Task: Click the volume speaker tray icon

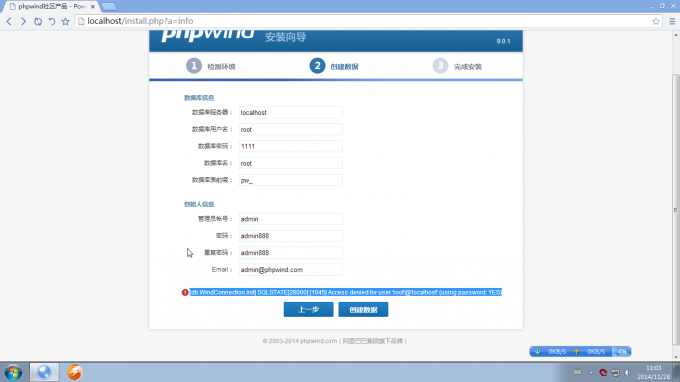Action: [x=628, y=372]
